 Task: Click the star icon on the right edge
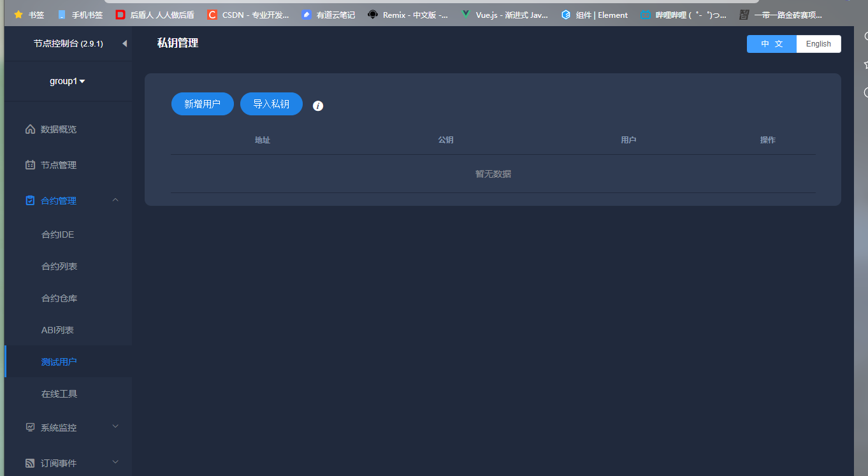[865, 64]
